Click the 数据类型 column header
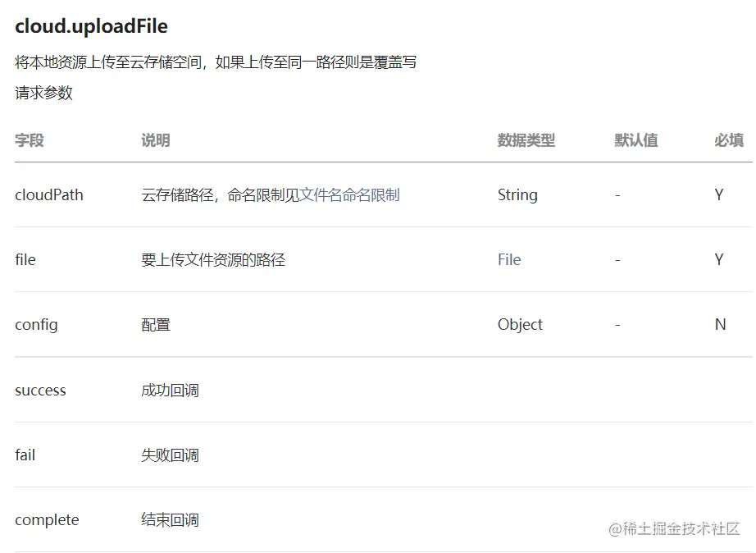This screenshot has width=756, height=553. (x=526, y=140)
